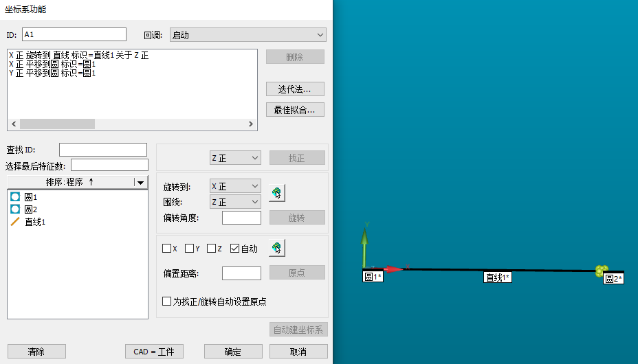Image resolution: width=638 pixels, height=364 pixels.
Task: Click the red X axis arrow in viewport
Action: [393, 269]
